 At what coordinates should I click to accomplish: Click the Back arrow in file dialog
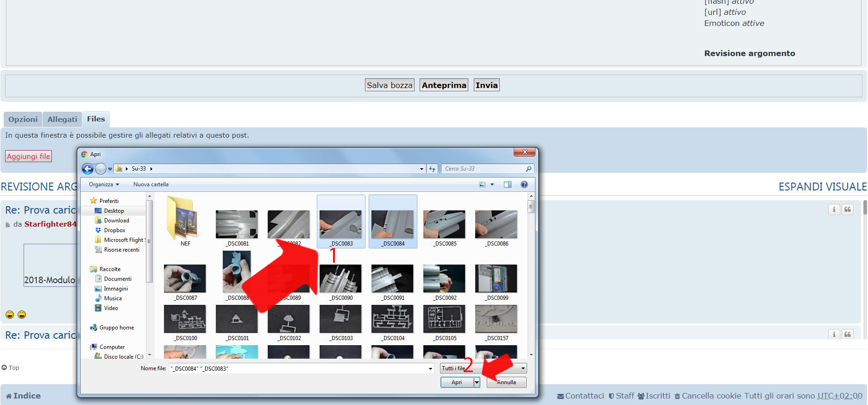click(88, 169)
